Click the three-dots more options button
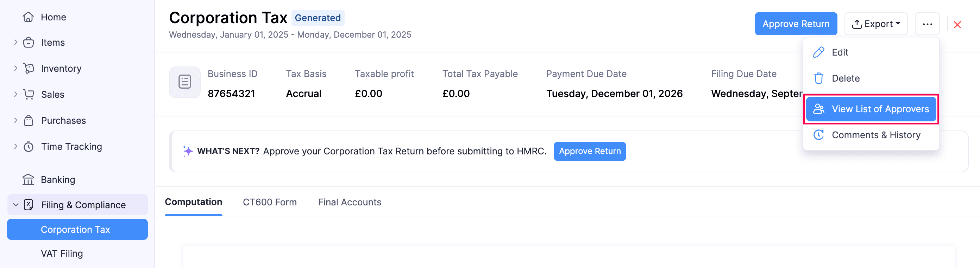980x268 pixels. pos(927,24)
